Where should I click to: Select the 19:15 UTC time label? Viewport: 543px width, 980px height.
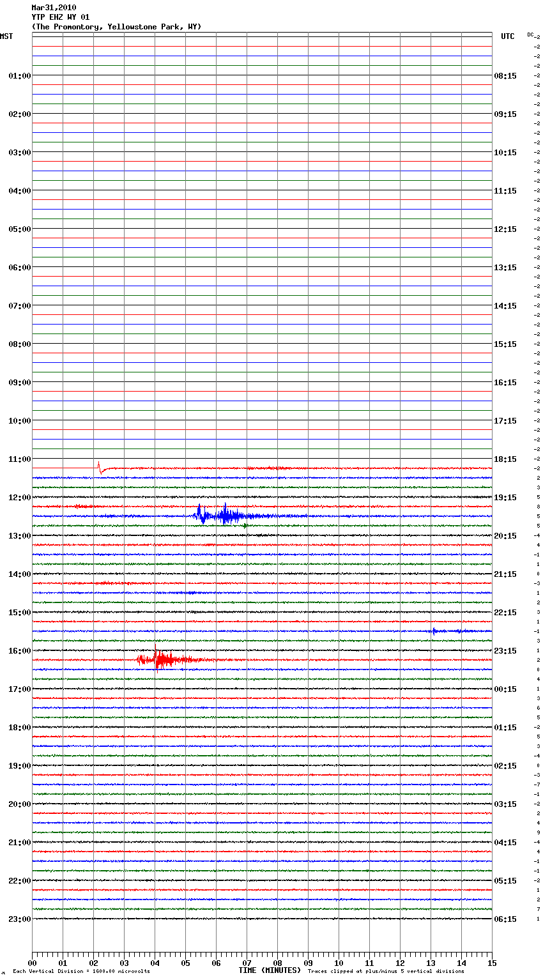pos(505,498)
